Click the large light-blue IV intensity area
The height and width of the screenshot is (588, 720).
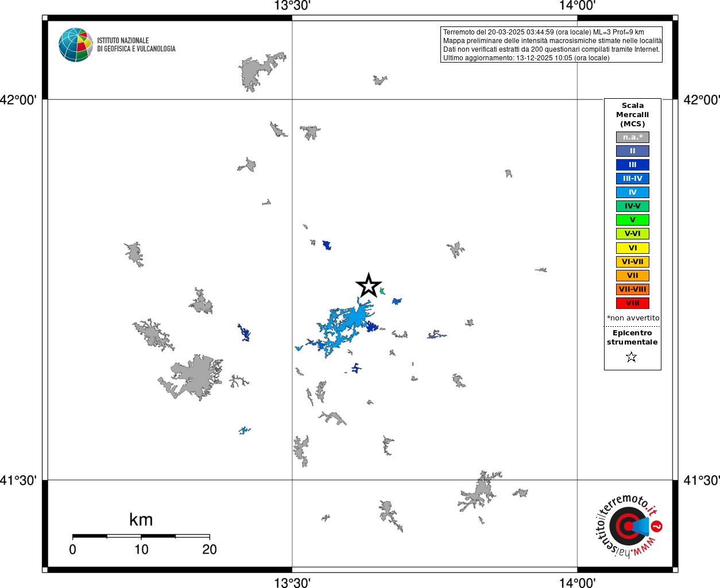point(344,326)
